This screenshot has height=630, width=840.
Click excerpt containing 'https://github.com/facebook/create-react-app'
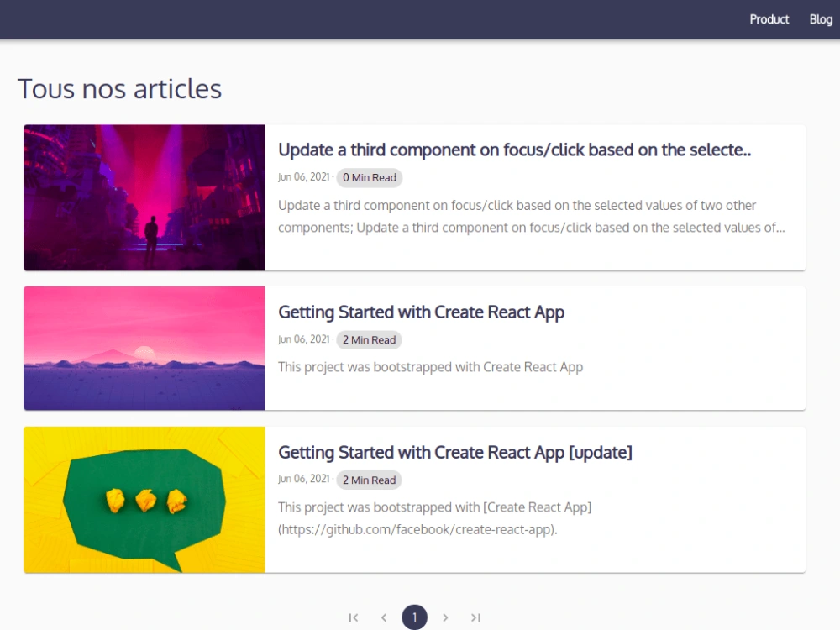coord(434,518)
